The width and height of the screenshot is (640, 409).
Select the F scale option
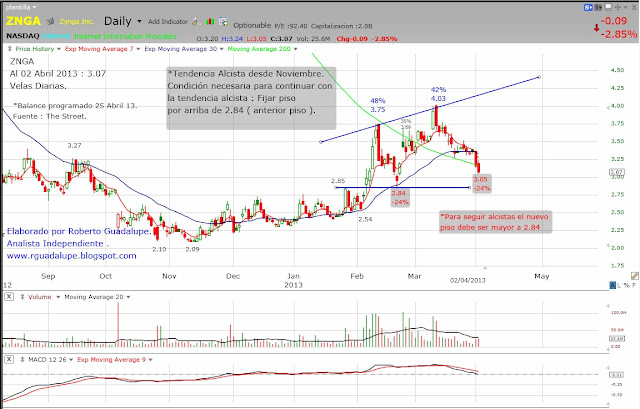pos(634,285)
